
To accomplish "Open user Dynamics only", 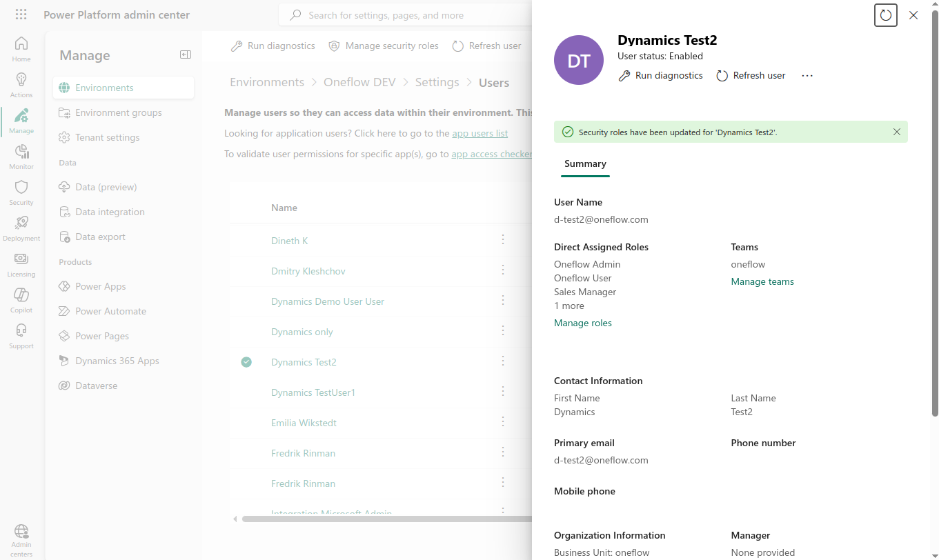I will pyautogui.click(x=302, y=332).
